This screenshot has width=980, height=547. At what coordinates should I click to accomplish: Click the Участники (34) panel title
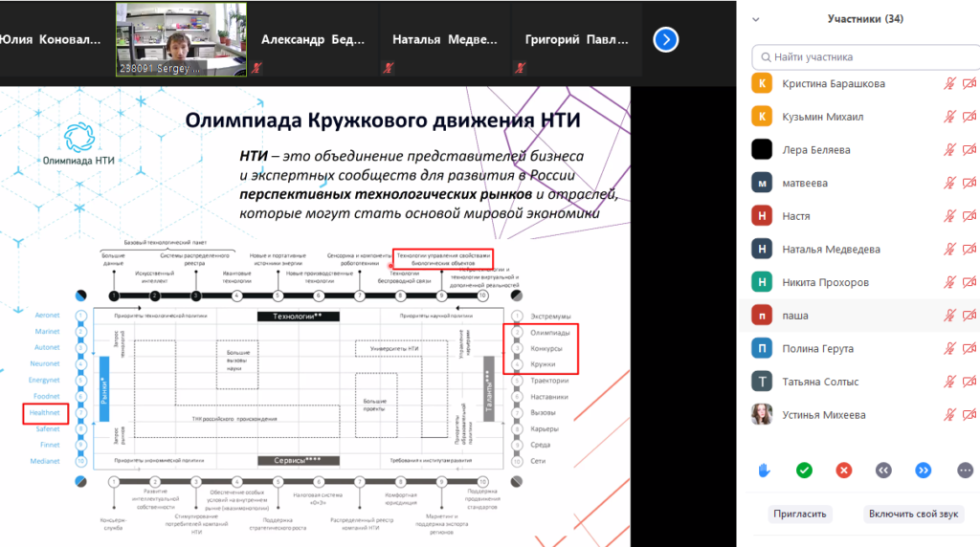[865, 19]
